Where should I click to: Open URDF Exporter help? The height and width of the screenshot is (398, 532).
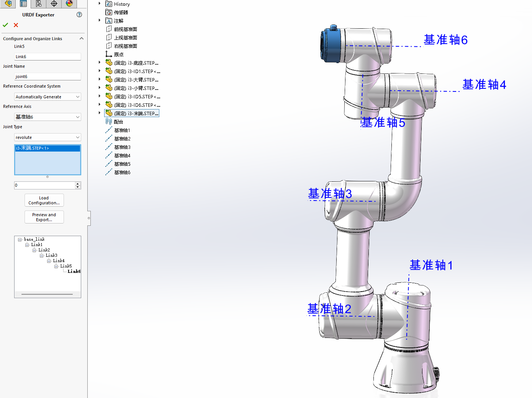pos(79,15)
